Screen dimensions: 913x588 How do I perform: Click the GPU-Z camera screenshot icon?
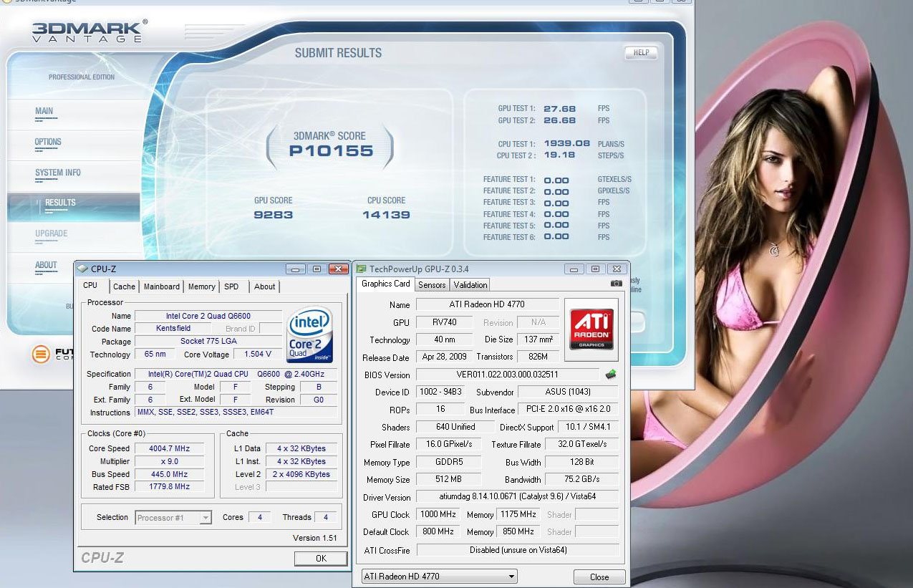[616, 284]
